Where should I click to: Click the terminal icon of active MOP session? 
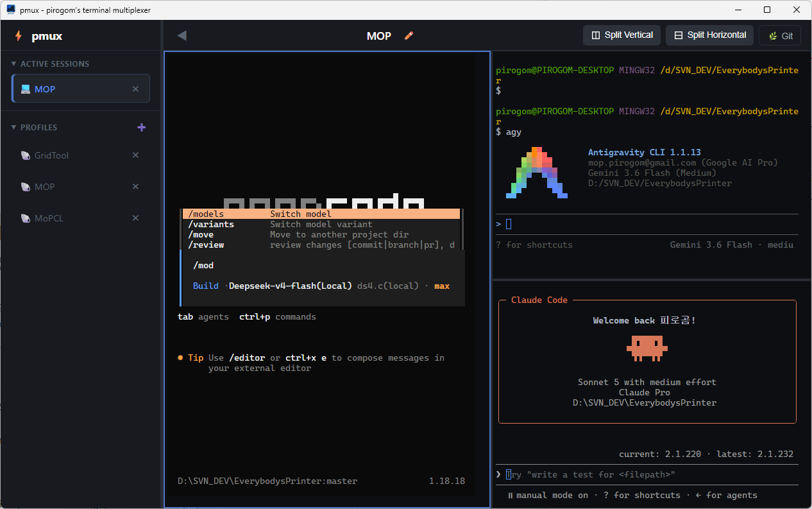[x=26, y=89]
